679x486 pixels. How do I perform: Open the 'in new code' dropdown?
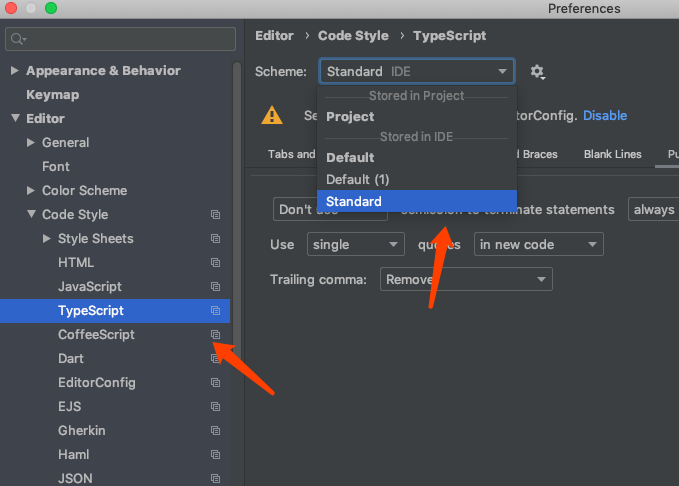[538, 244]
